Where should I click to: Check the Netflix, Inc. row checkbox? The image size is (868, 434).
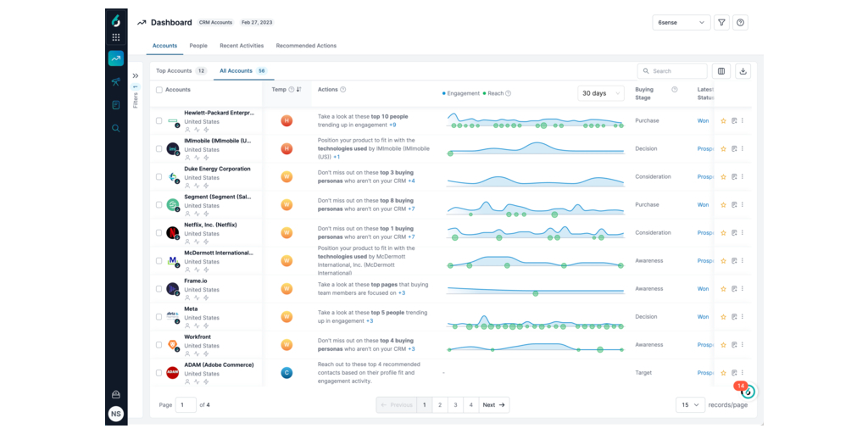(159, 233)
